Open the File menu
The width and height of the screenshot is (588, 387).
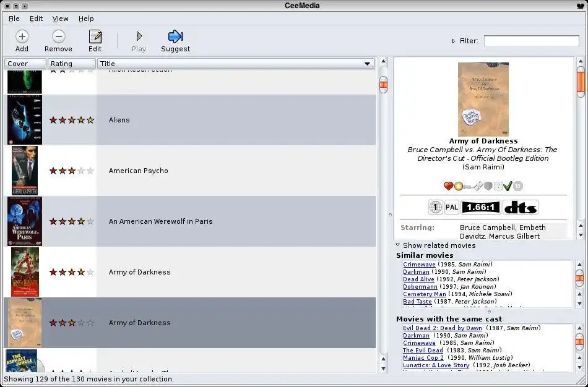14,19
